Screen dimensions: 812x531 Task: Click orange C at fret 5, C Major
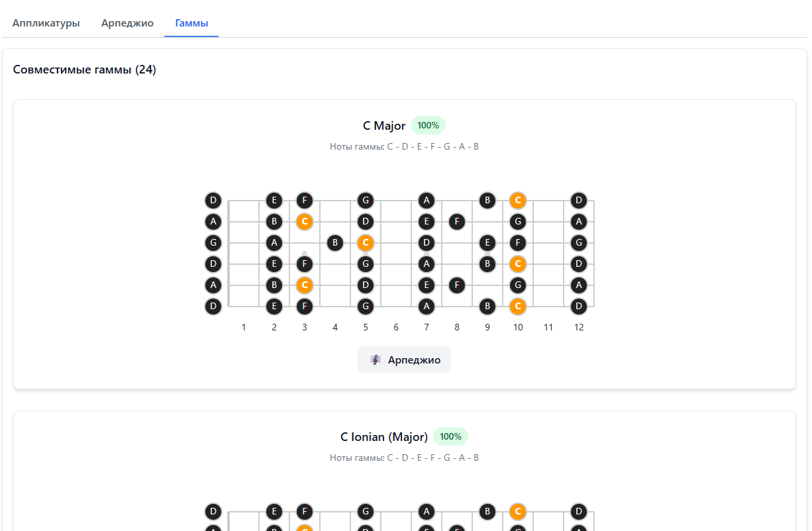pos(366,242)
